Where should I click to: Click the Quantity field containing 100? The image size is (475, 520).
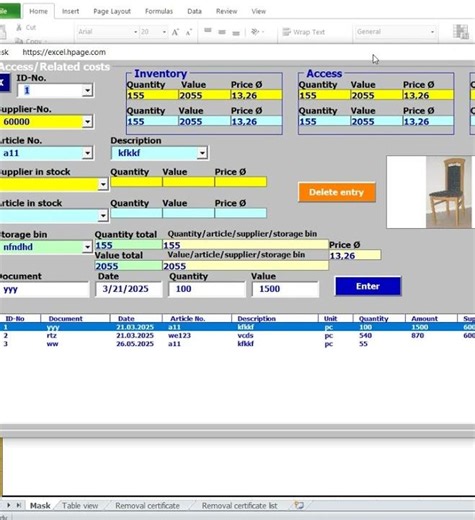click(207, 289)
